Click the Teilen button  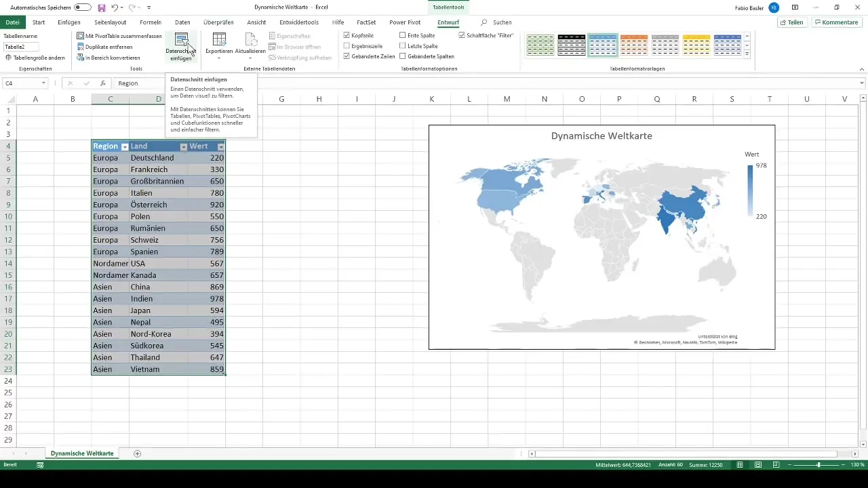click(792, 22)
